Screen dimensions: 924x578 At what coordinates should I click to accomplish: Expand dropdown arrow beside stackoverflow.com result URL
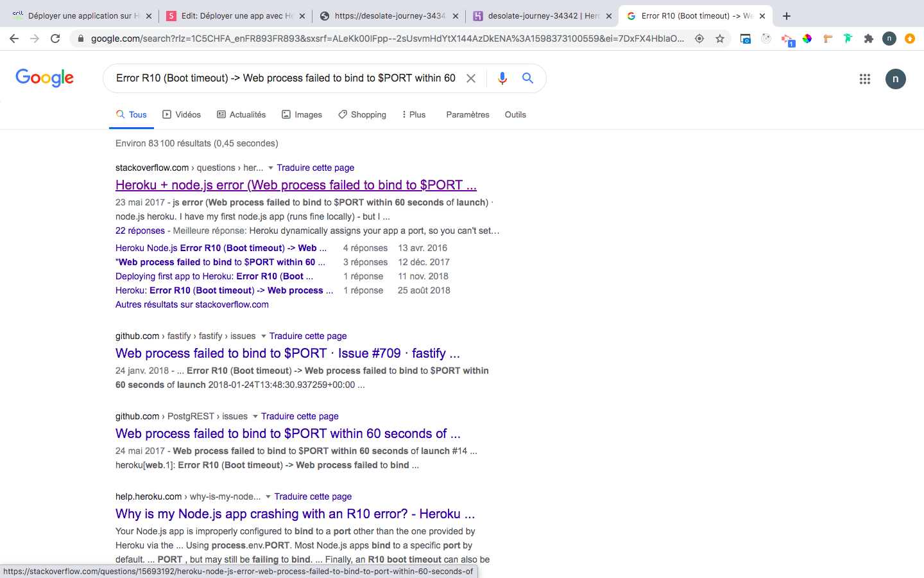[x=271, y=168]
